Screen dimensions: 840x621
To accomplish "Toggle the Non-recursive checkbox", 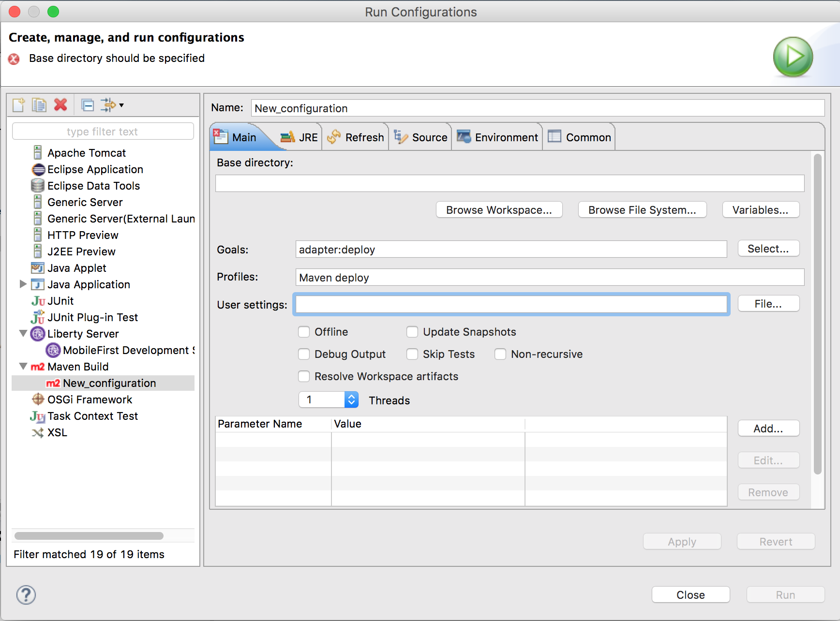I will click(x=500, y=354).
